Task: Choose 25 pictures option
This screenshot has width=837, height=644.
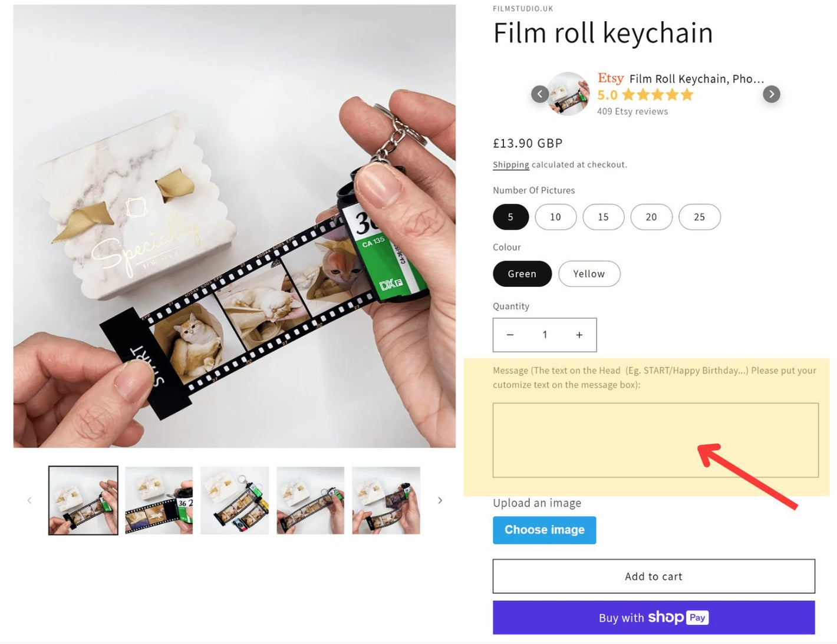Action: 699,217
